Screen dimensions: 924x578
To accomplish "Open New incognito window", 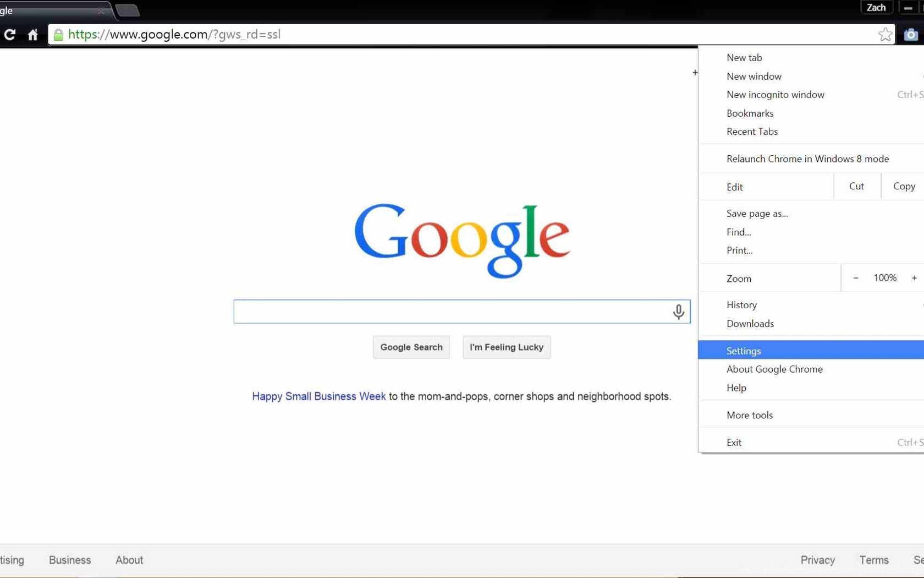I will click(x=811, y=95).
